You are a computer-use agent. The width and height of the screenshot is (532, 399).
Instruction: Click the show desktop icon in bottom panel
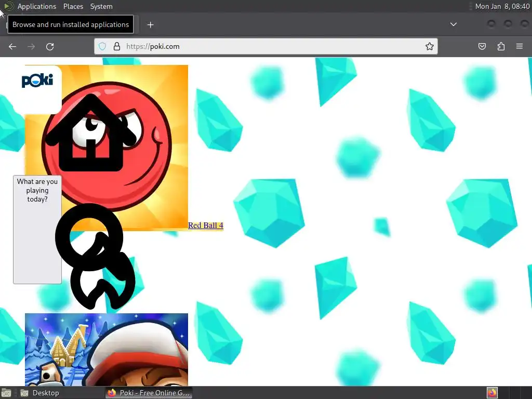6,393
